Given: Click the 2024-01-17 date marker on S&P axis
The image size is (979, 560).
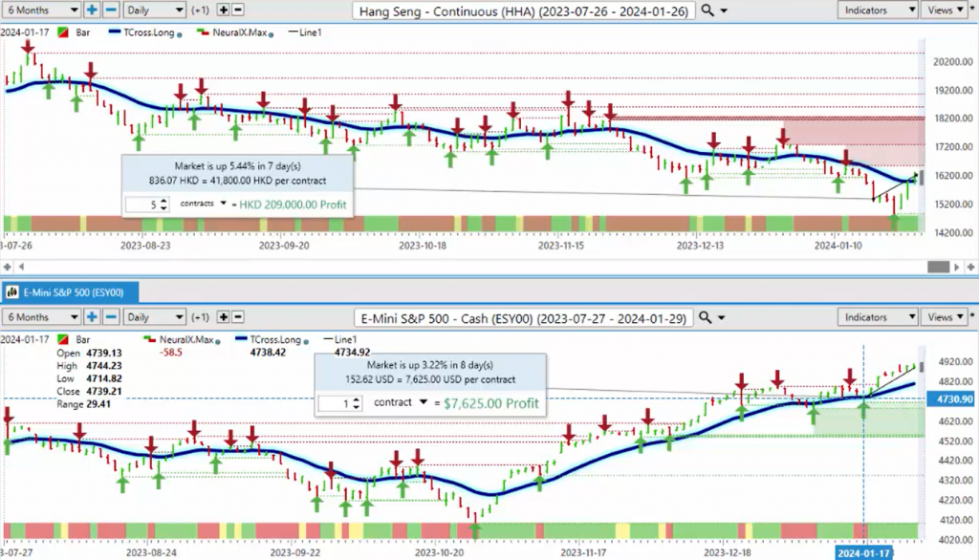Looking at the screenshot, I should pyautogui.click(x=863, y=553).
